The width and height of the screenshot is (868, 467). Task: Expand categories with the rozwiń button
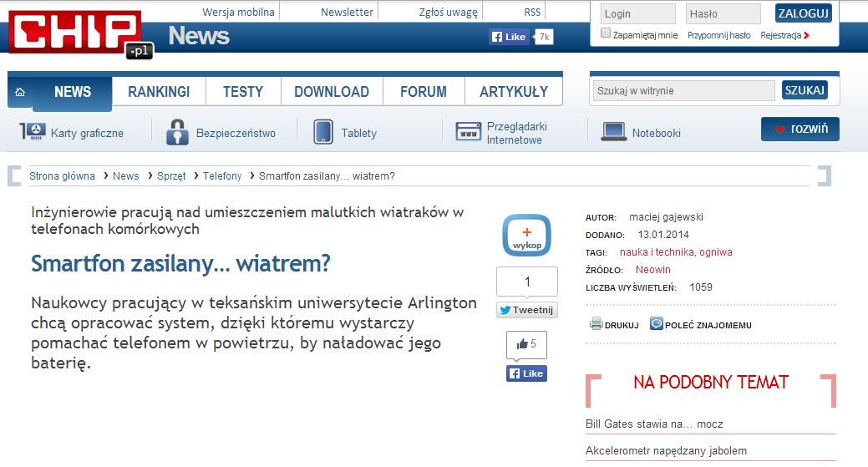[x=799, y=129]
